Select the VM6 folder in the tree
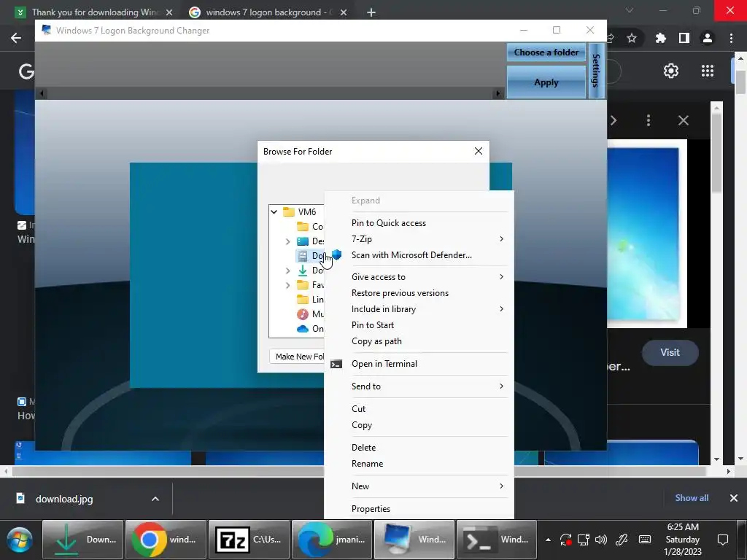747x560 pixels. (x=300, y=212)
